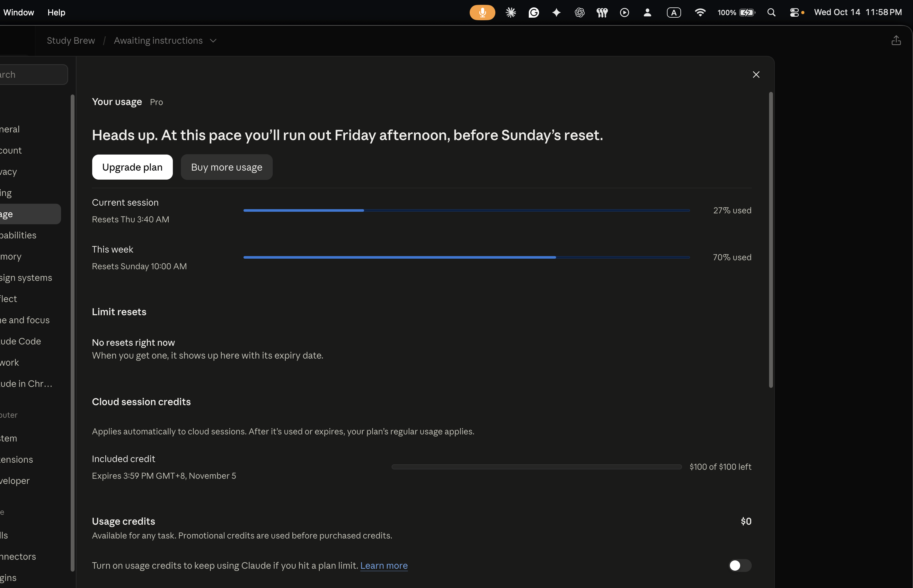Open the ChatGPT icon in menu bar
This screenshot has width=913, height=588.
[580, 13]
